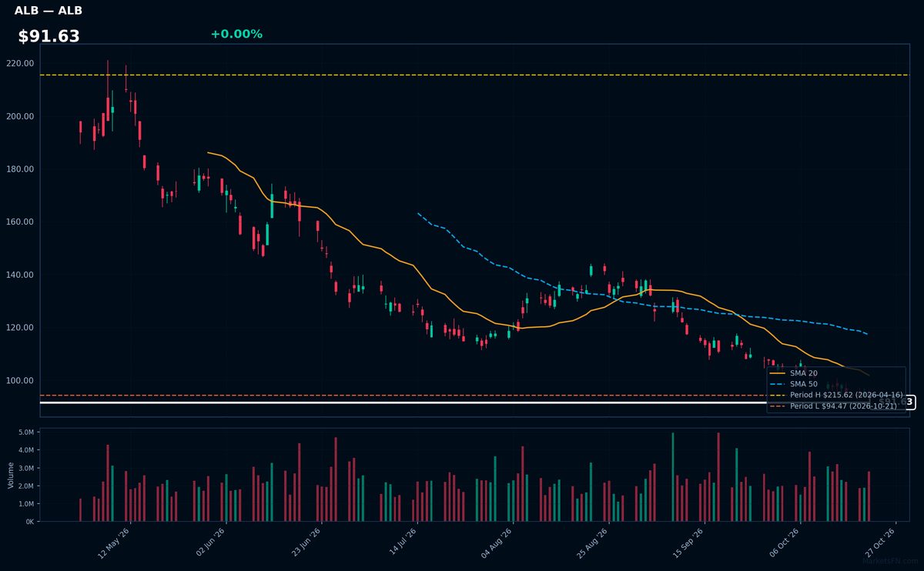
Task: Click the 1.0M volume axis label
Action: [x=26, y=504]
